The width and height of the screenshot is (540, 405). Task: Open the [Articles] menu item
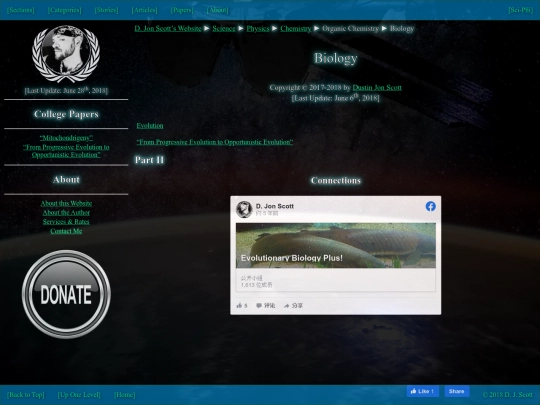click(x=144, y=10)
